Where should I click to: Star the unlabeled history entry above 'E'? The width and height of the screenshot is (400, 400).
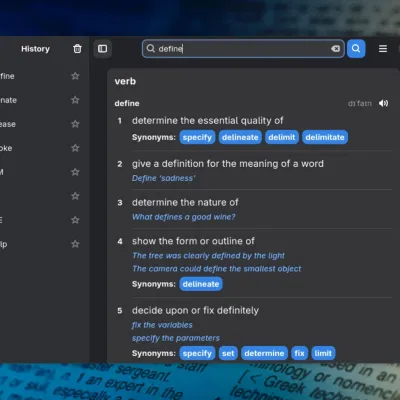coord(75,196)
